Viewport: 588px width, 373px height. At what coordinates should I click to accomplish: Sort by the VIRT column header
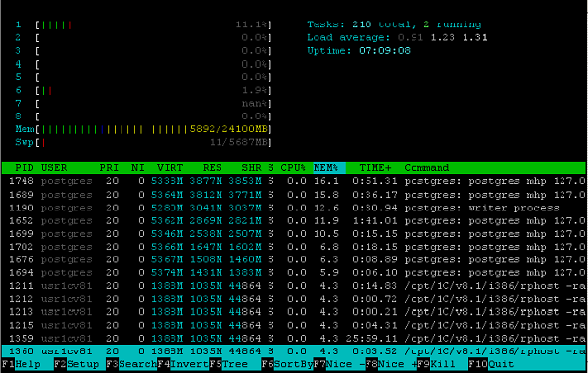click(x=171, y=168)
